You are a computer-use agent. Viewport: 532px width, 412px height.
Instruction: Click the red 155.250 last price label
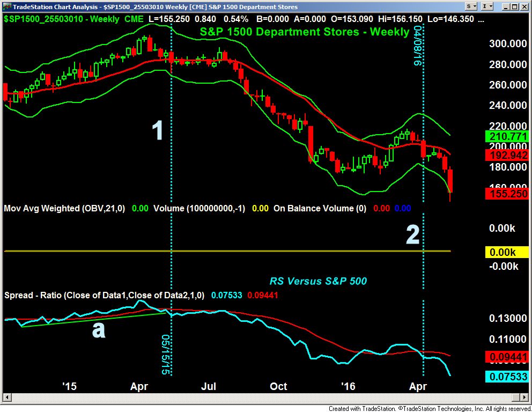pos(507,194)
